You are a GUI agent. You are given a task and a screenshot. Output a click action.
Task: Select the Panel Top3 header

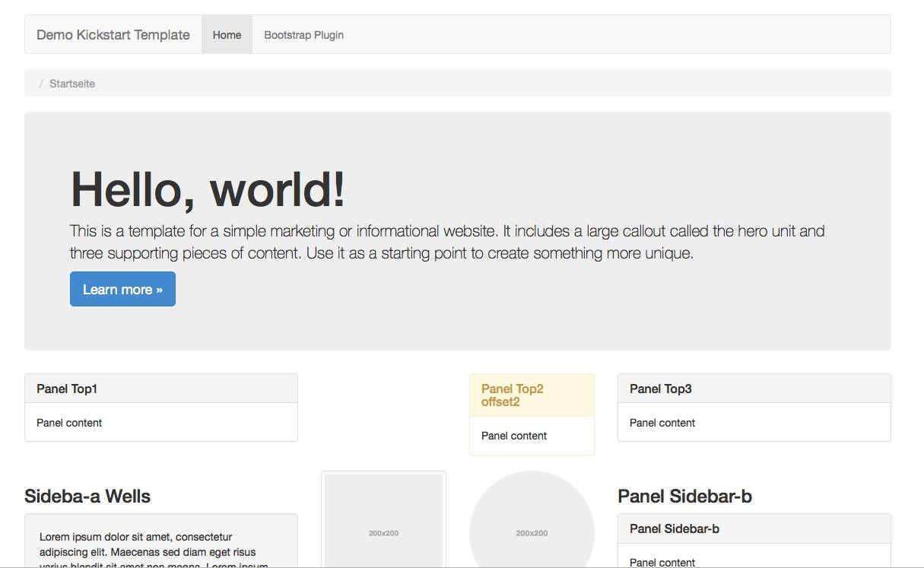(753, 389)
